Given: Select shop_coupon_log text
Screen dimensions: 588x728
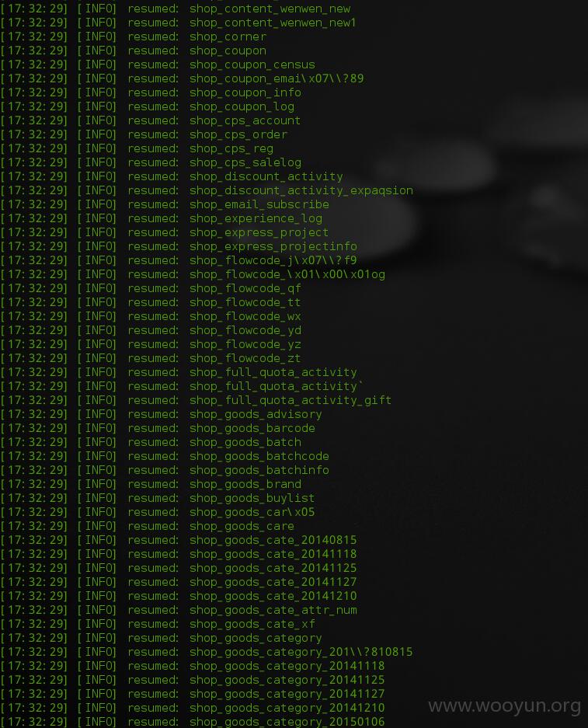Looking at the screenshot, I should coord(242,106).
